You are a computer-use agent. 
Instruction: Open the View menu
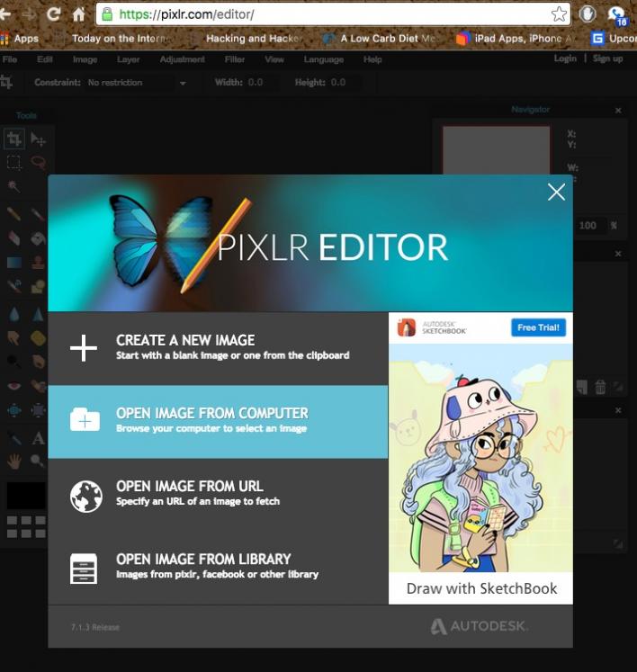274,59
